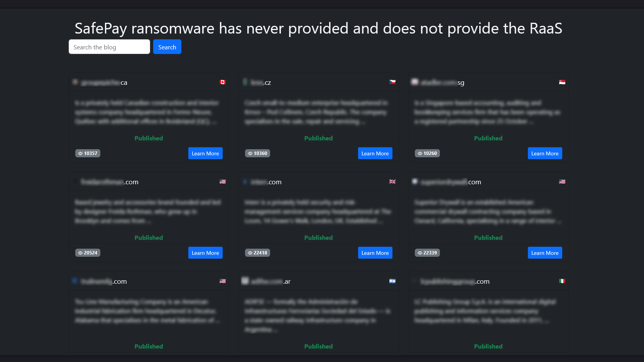Click the Italian flag icon

(x=562, y=281)
